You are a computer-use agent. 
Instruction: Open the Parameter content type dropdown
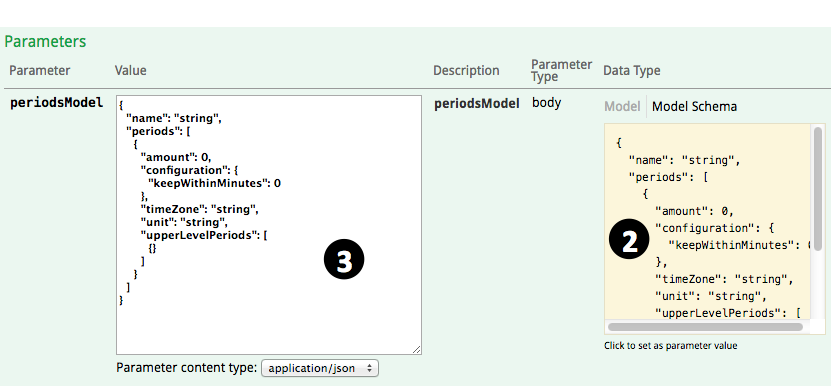320,368
